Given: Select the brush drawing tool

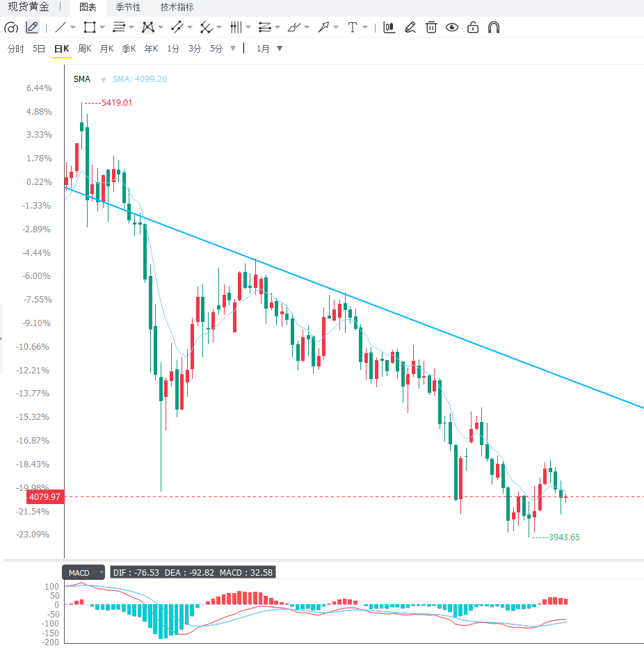Looking at the screenshot, I should [x=294, y=28].
